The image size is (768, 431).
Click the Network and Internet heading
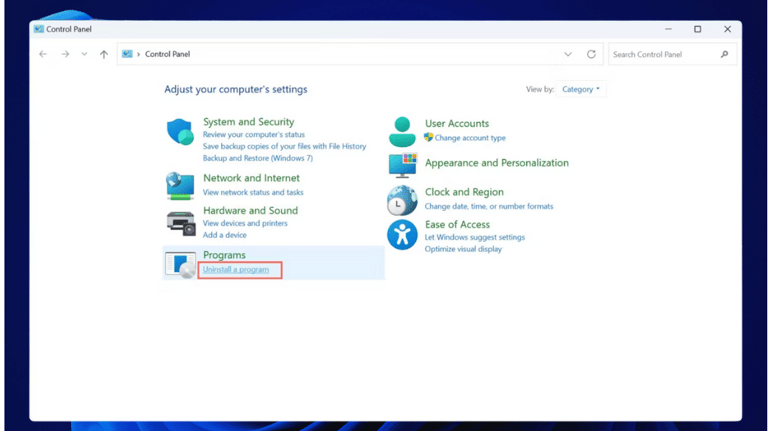click(251, 178)
